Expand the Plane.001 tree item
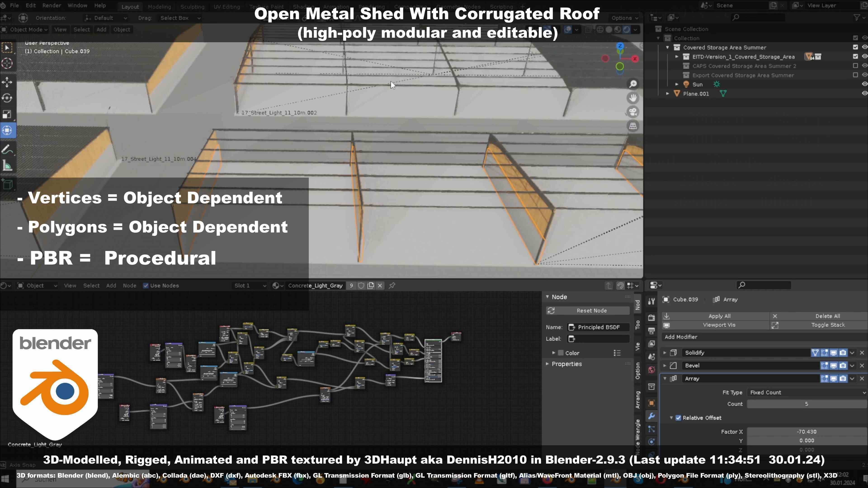Screen dimensions: 868x488 coord(668,94)
